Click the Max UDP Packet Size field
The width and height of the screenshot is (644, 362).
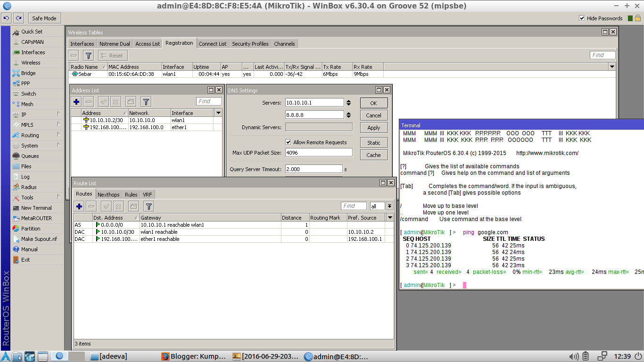[x=319, y=153]
